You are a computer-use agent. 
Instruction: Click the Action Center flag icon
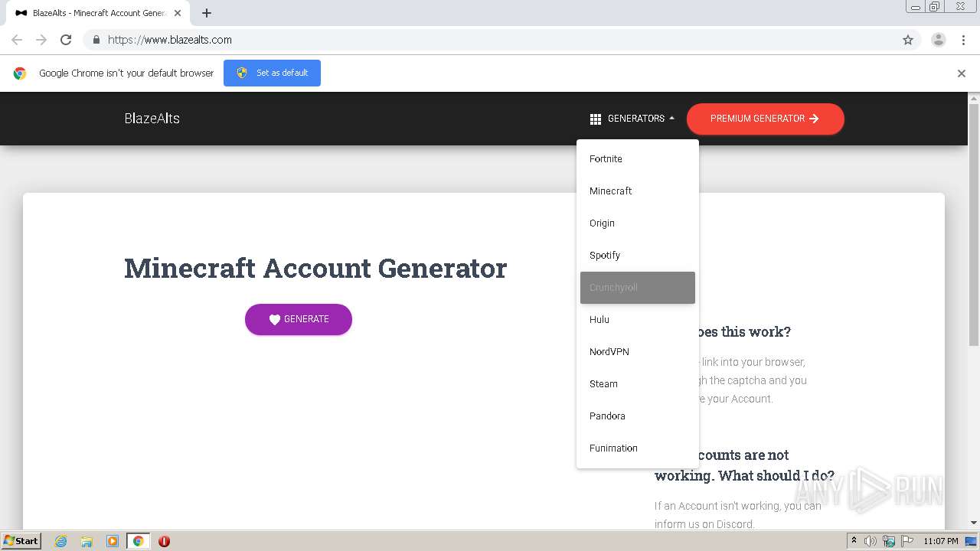907,541
